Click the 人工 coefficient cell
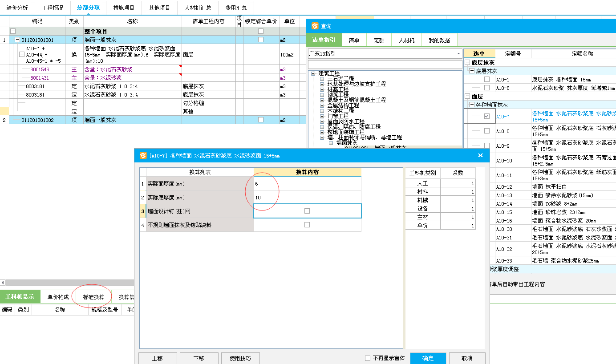The height and width of the screenshot is (364, 616). point(458,183)
